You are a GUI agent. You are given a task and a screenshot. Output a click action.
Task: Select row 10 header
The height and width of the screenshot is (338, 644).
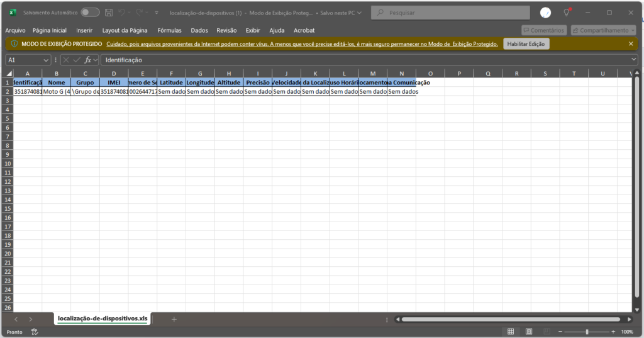click(x=8, y=164)
